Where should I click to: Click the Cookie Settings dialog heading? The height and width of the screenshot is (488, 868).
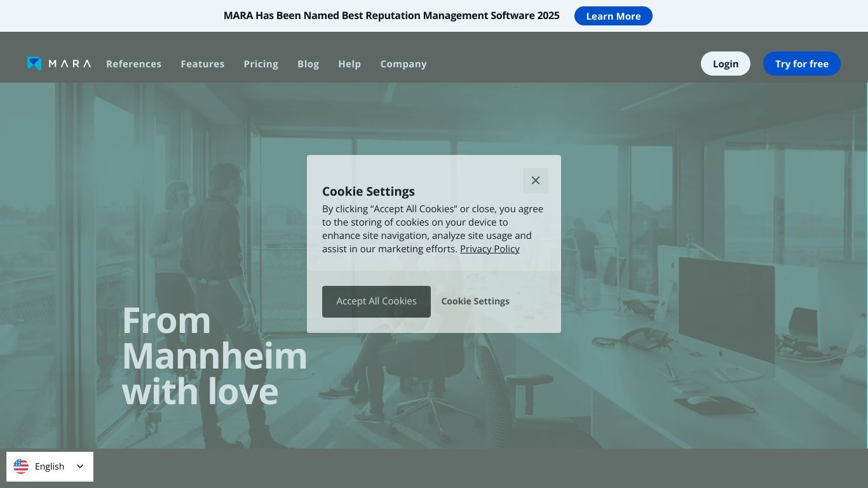[369, 191]
